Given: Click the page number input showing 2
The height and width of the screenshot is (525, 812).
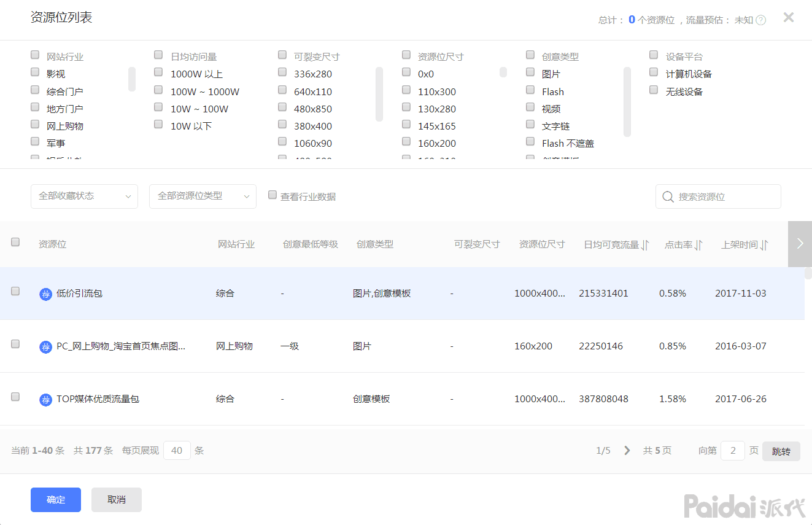Looking at the screenshot, I should [732, 450].
